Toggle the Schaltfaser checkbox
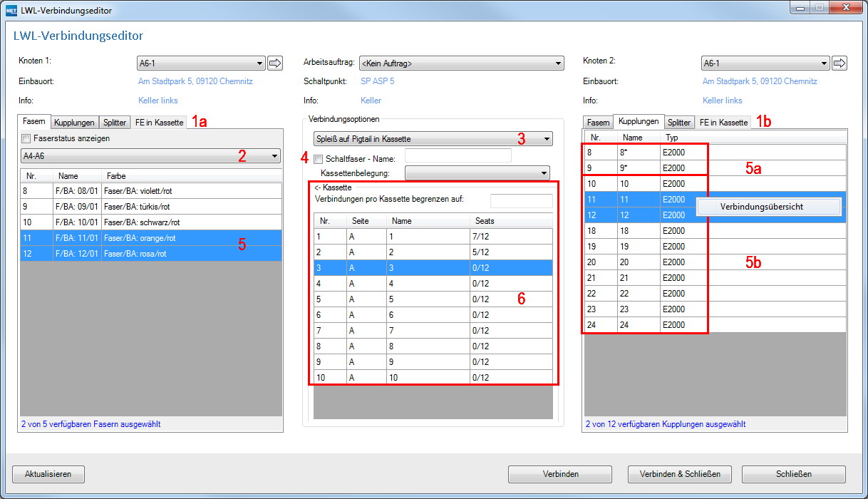Image resolution: width=868 pixels, height=499 pixels. 318,159
